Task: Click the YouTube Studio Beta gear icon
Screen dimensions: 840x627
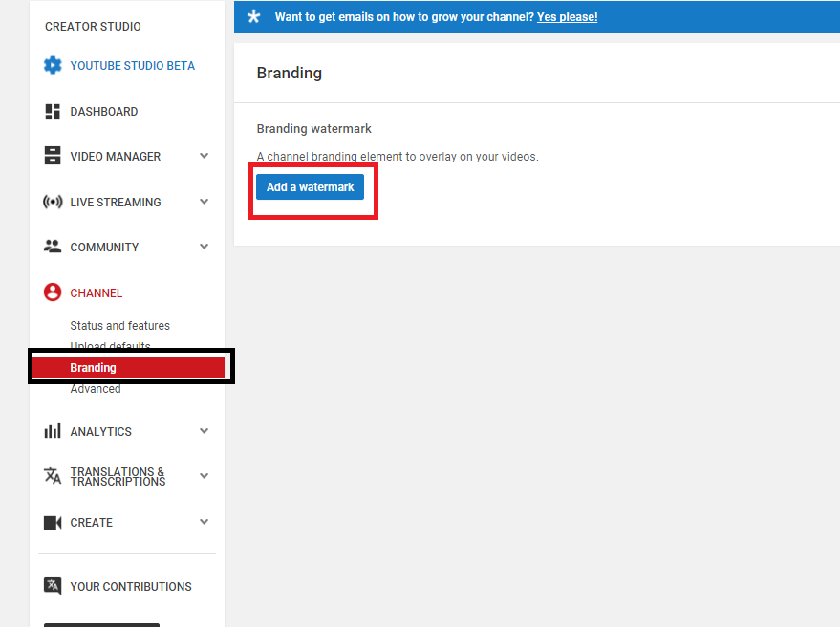Action: point(53,65)
